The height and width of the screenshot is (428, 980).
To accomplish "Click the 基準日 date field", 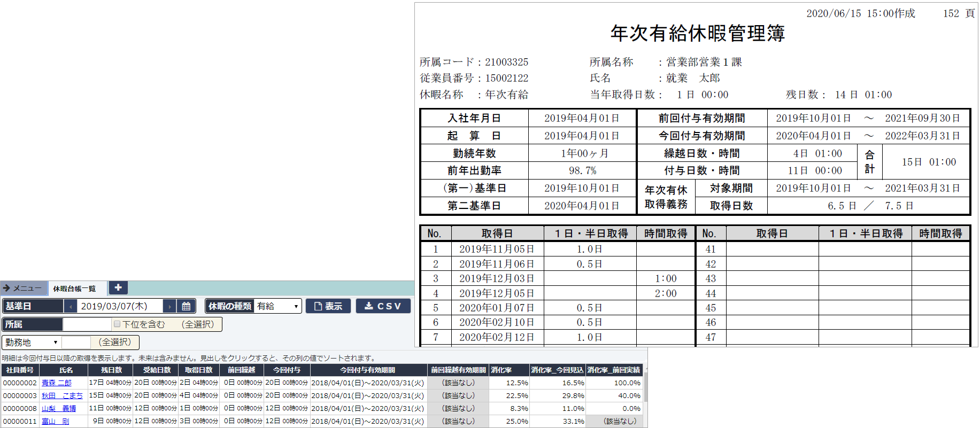I will click(x=120, y=306).
